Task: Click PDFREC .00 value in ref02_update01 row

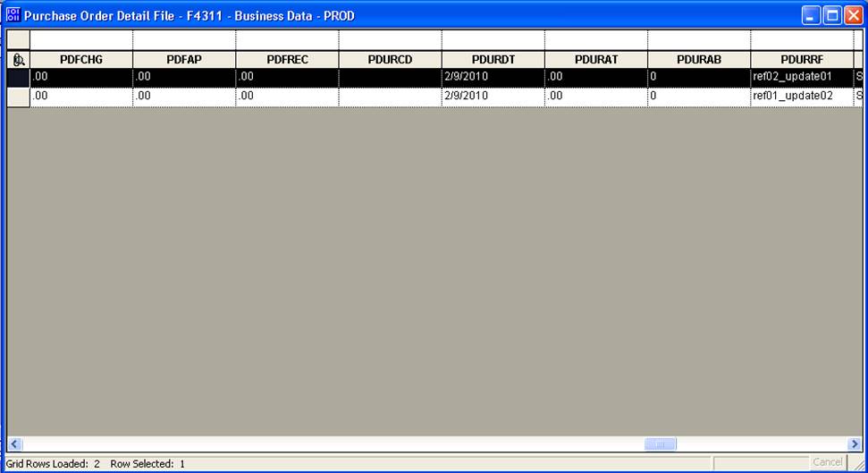Action: [x=287, y=77]
